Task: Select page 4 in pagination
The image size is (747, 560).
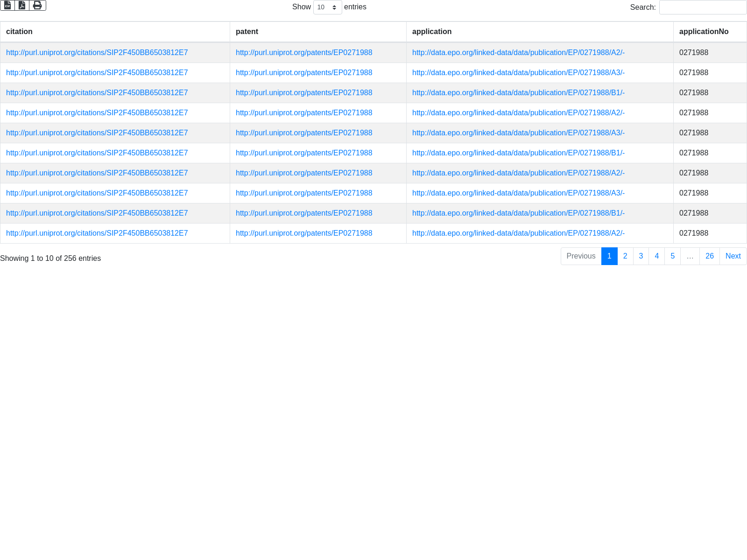Action: 656,256
